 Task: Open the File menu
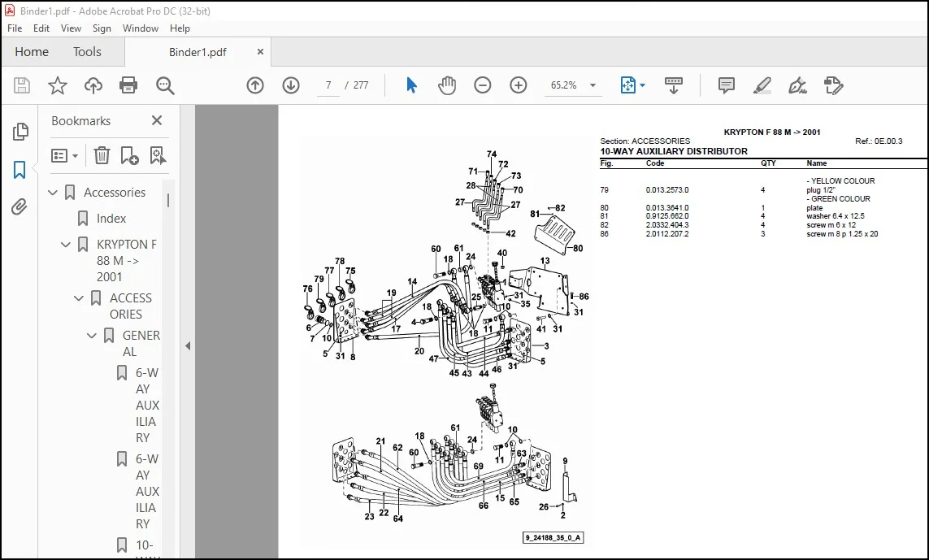pyautogui.click(x=14, y=28)
